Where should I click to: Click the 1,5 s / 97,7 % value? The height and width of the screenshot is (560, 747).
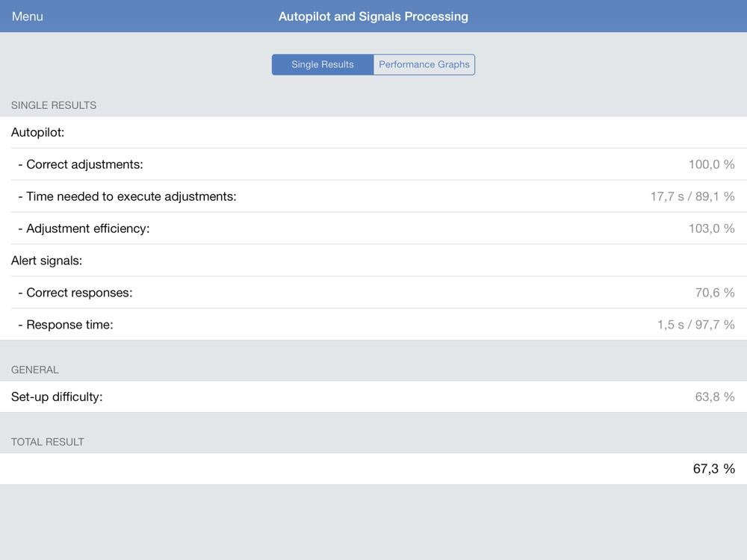(x=696, y=325)
